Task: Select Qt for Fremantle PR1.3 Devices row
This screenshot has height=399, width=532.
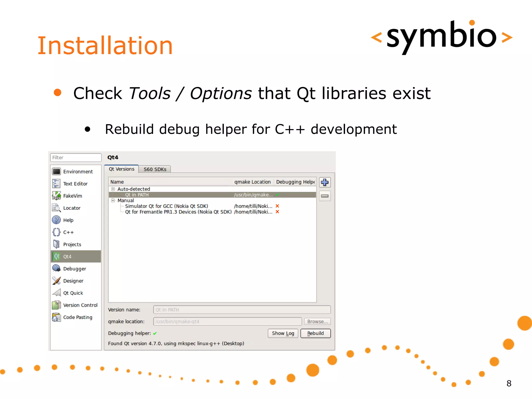Action: coord(212,212)
